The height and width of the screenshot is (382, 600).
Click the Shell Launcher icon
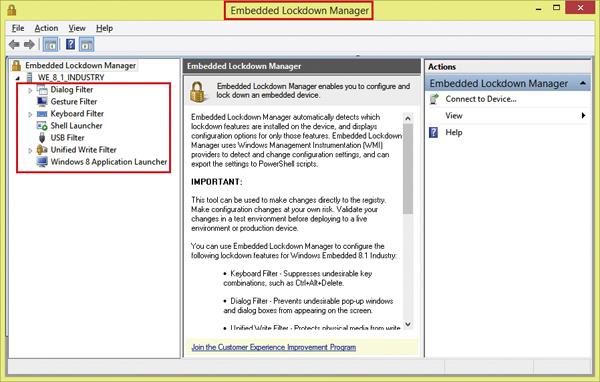click(42, 126)
